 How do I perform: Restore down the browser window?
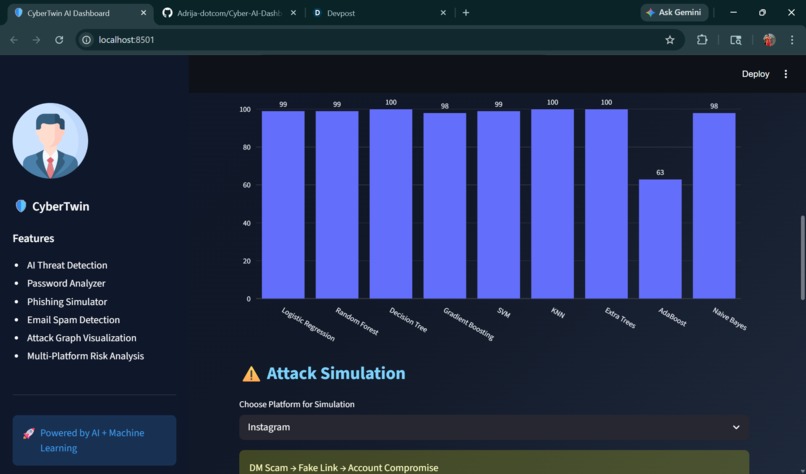coord(762,12)
